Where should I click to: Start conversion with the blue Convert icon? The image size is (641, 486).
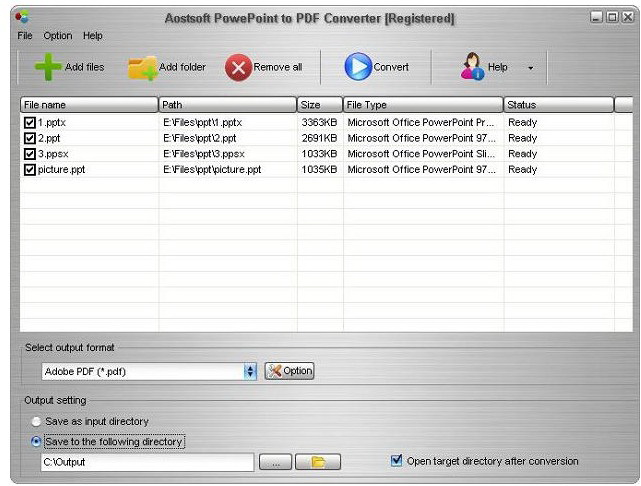(x=358, y=67)
